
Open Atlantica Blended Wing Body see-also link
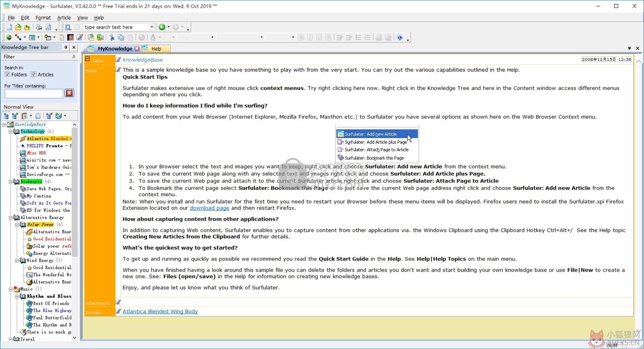coord(160,312)
